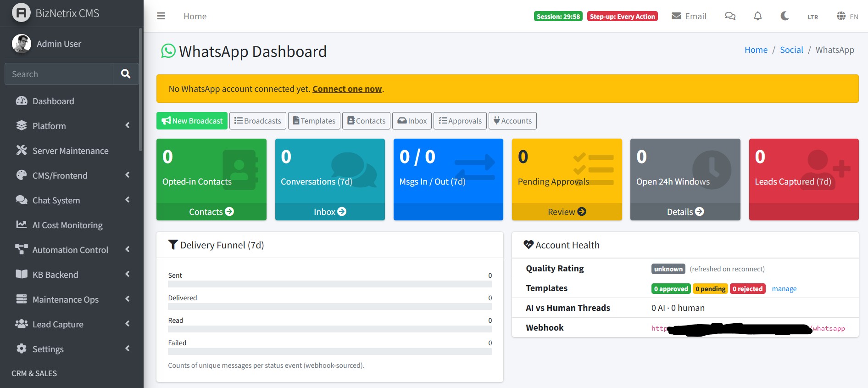Click the Server Maintenance tools icon
This screenshot has width=868, height=388.
coord(22,150)
